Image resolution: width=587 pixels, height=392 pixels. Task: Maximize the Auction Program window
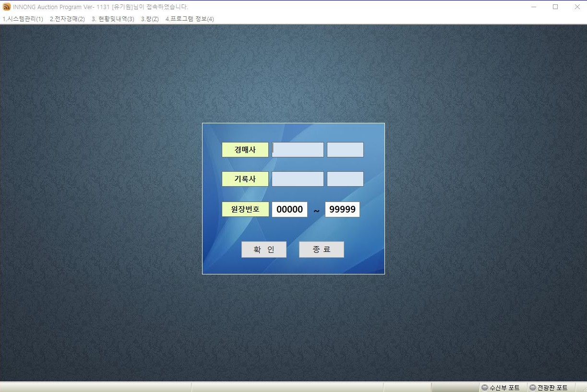(x=555, y=7)
